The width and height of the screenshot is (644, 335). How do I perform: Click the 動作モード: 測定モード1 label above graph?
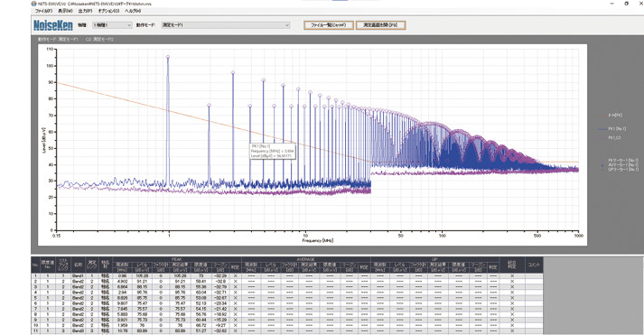click(x=58, y=40)
